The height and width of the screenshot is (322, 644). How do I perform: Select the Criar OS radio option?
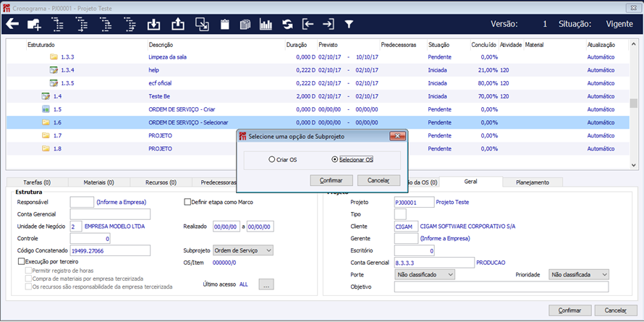271,160
